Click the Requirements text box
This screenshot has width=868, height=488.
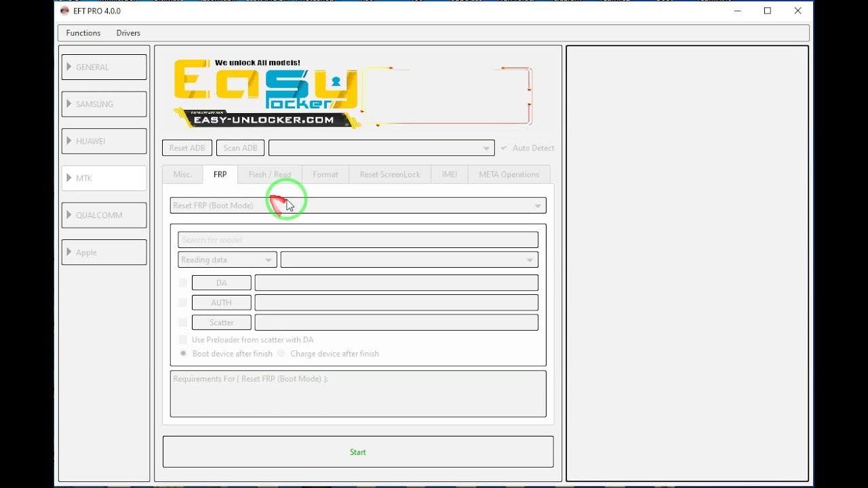pyautogui.click(x=358, y=394)
